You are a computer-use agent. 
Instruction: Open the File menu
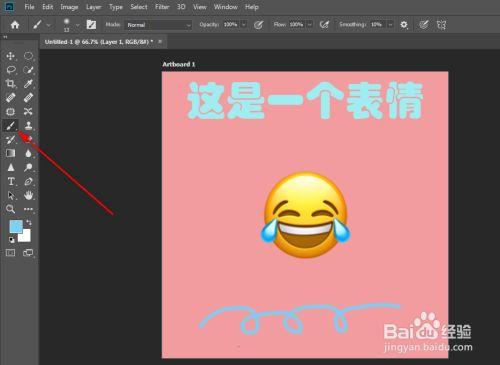click(29, 7)
